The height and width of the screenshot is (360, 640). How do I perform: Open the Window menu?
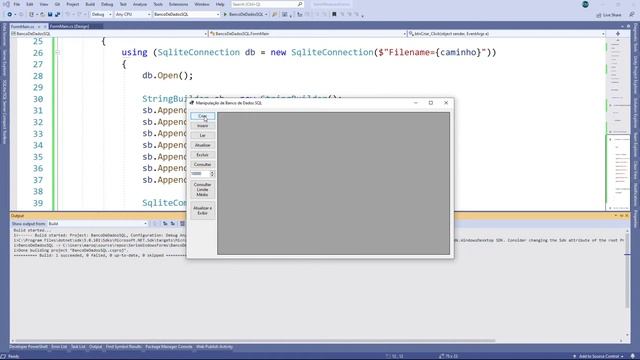click(x=202, y=4)
